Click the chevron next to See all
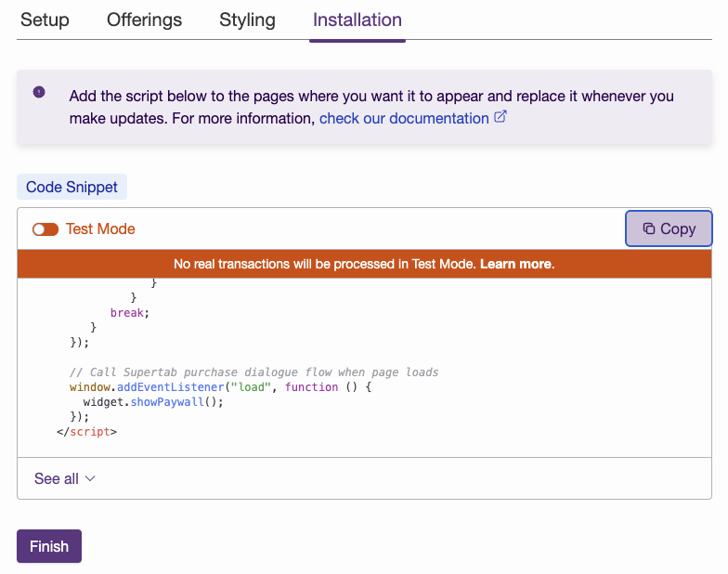 (x=90, y=478)
